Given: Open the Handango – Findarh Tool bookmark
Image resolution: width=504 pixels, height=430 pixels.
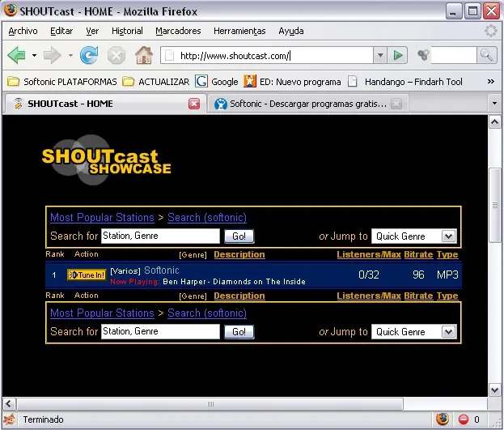Looking at the screenshot, I should (405, 82).
